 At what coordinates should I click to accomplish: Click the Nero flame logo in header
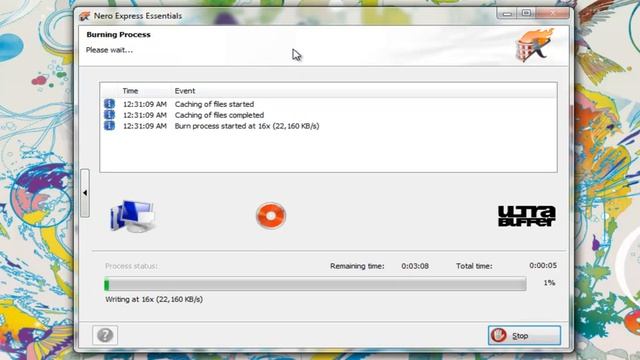536,45
